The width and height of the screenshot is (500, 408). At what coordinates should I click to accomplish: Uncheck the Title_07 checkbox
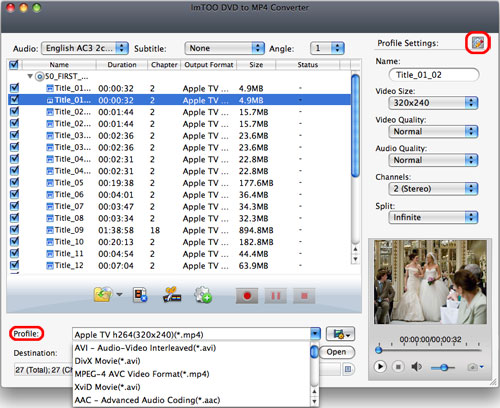coord(14,206)
